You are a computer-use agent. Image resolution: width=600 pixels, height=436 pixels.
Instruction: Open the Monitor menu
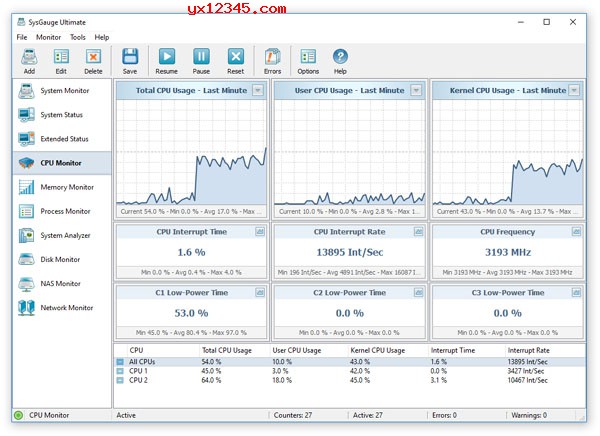48,37
